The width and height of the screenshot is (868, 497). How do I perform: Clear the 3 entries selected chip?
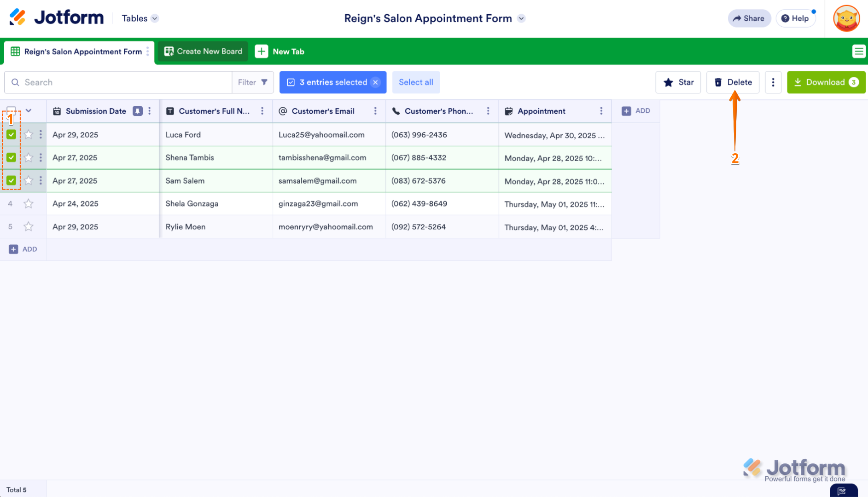click(376, 82)
